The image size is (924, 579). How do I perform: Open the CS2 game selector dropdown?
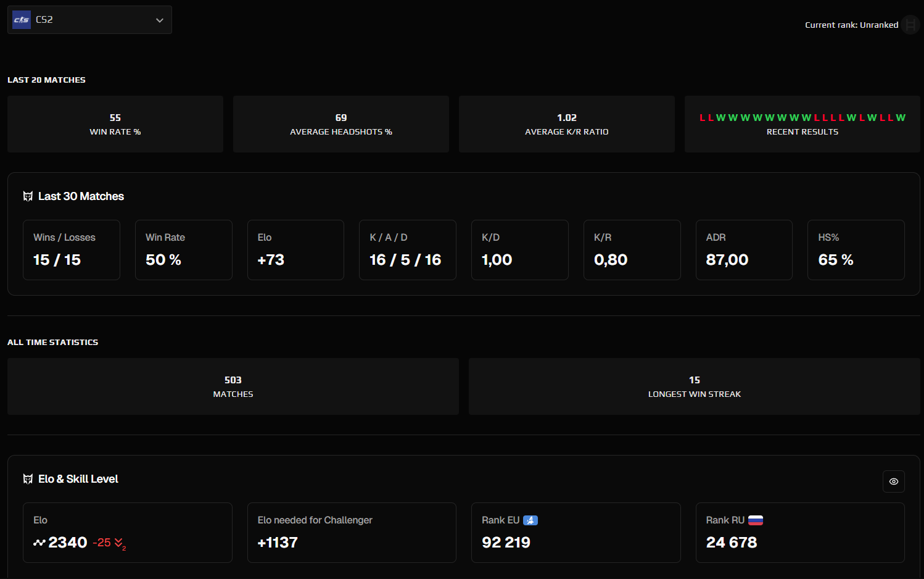point(159,19)
